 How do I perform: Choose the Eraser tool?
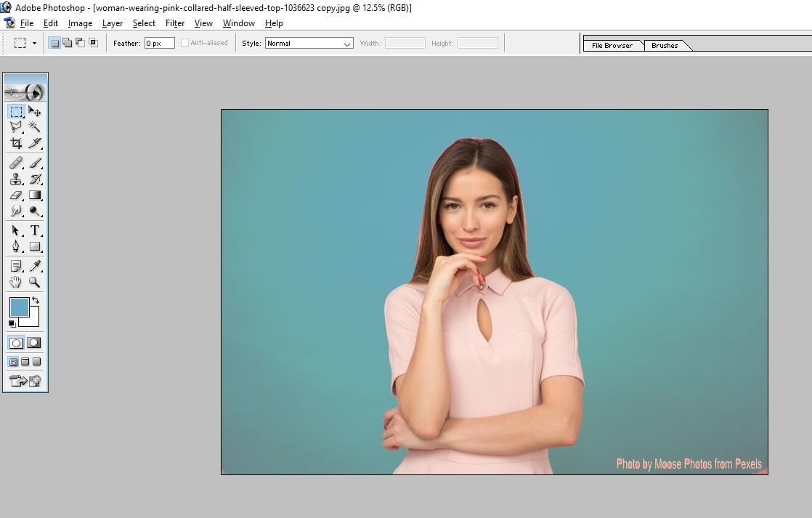[x=16, y=195]
